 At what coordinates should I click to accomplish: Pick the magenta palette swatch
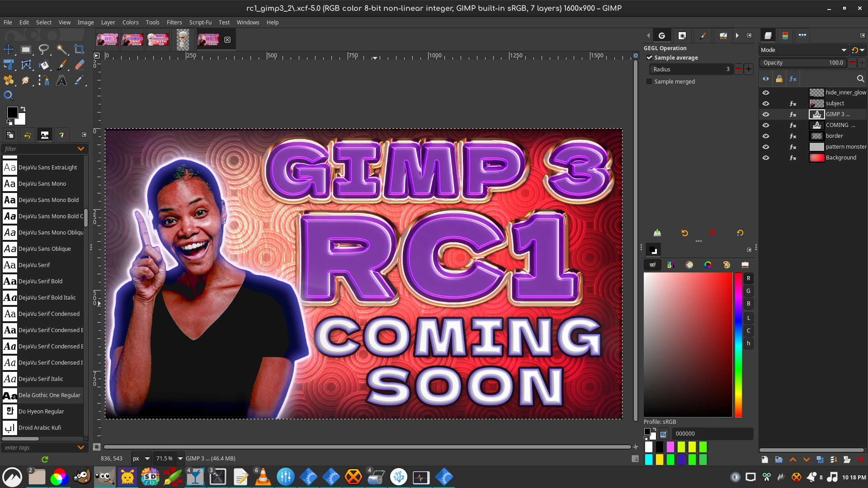tap(670, 447)
